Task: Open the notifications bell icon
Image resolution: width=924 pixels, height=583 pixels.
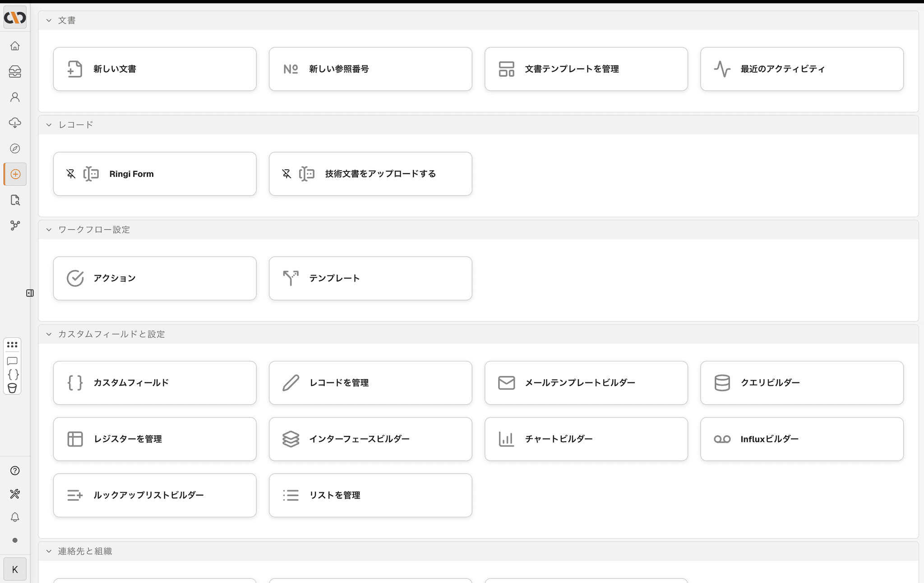Action: click(x=15, y=517)
